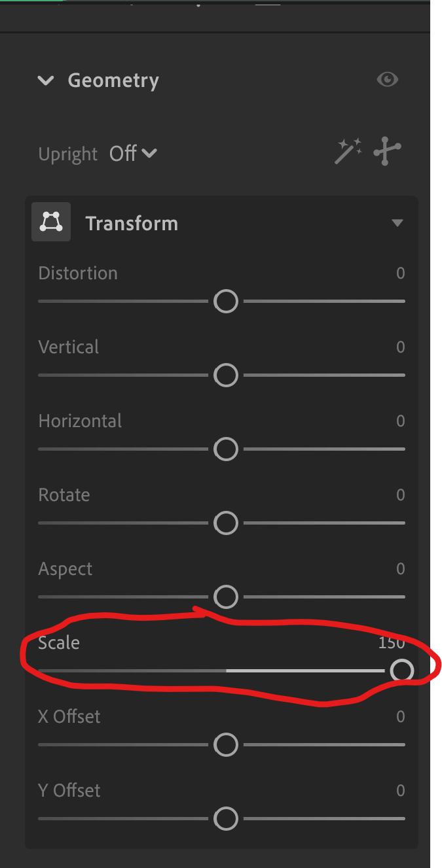Click the circled Scale slider handle

[x=402, y=670]
